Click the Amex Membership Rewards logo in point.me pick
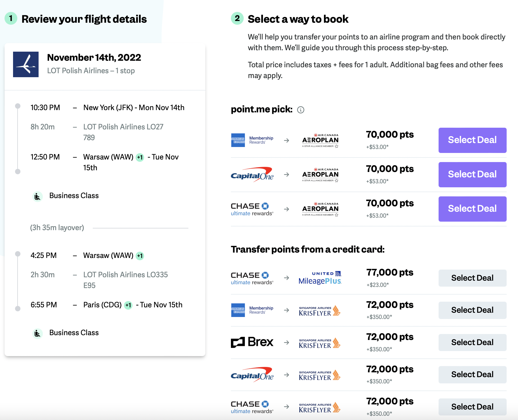The height and width of the screenshot is (420, 518). pyautogui.click(x=252, y=140)
